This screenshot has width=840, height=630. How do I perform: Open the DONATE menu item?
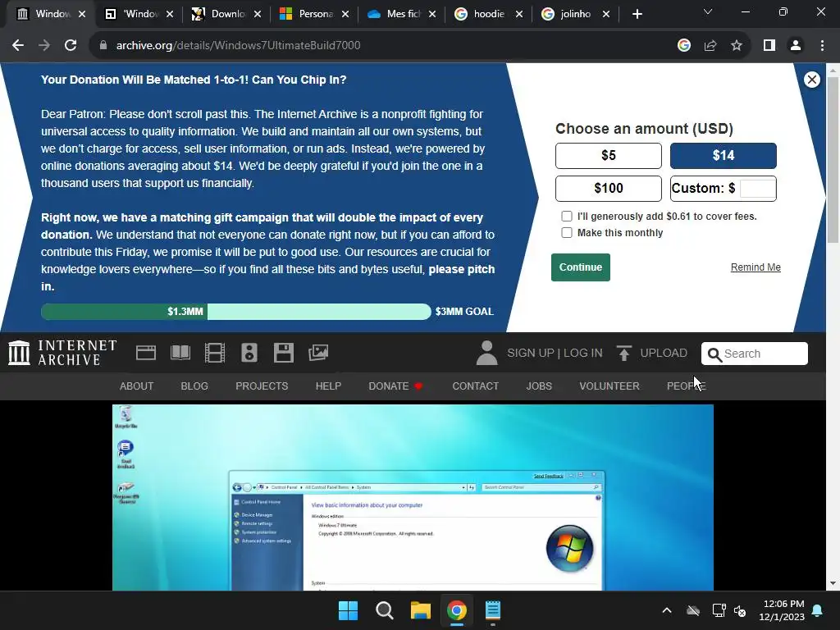(x=395, y=386)
